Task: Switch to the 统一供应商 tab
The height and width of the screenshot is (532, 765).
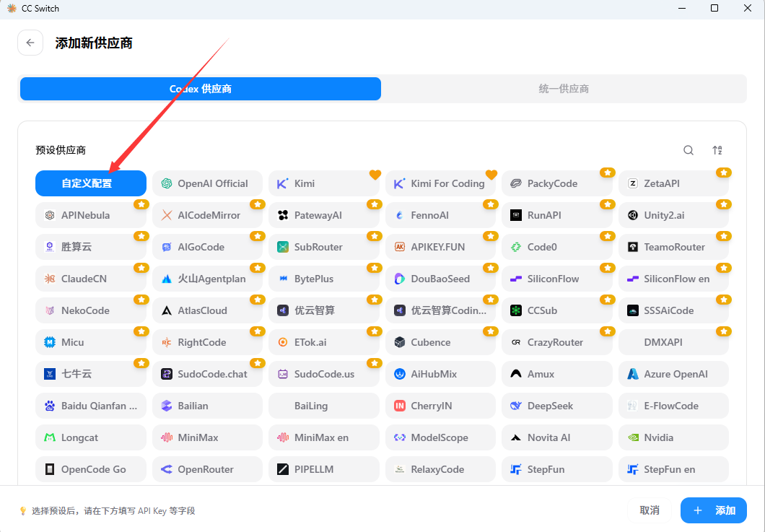Action: [x=564, y=89]
